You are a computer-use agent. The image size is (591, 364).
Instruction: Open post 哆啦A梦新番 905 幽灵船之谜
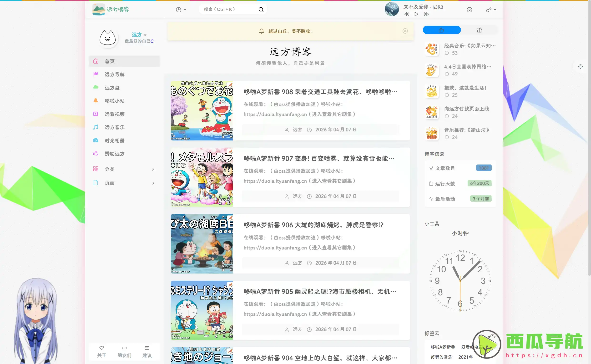click(320, 292)
